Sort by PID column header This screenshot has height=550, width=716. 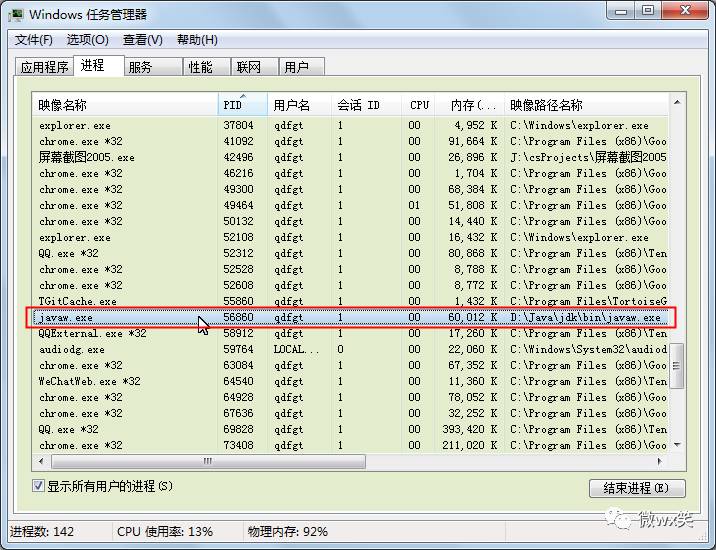[x=243, y=105]
